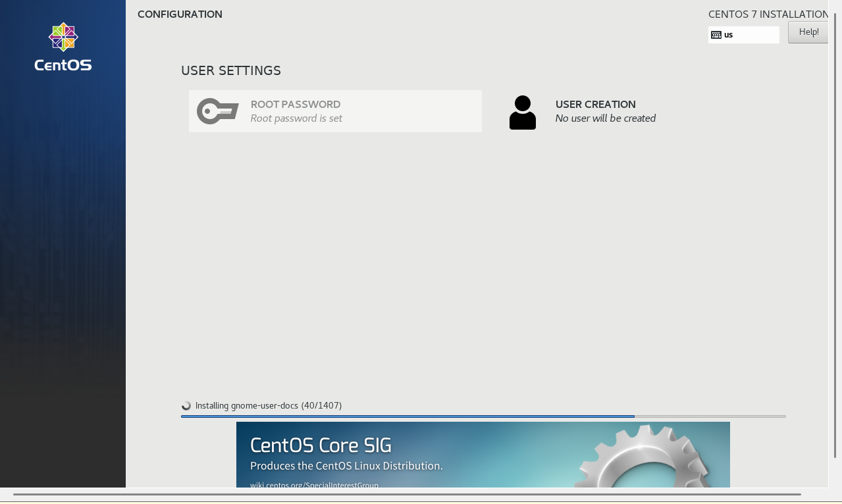Click the spinning progress indicator icon
Screen dimensions: 842x504
pyautogui.click(x=187, y=405)
